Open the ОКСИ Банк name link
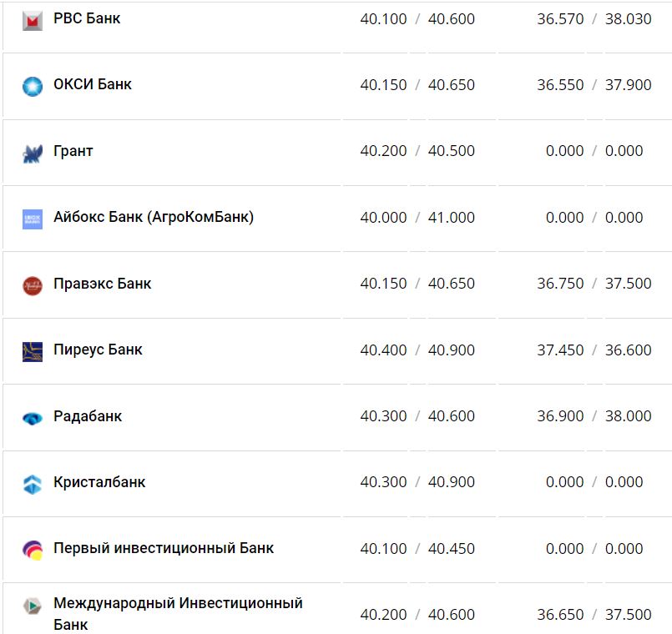 click(x=93, y=84)
